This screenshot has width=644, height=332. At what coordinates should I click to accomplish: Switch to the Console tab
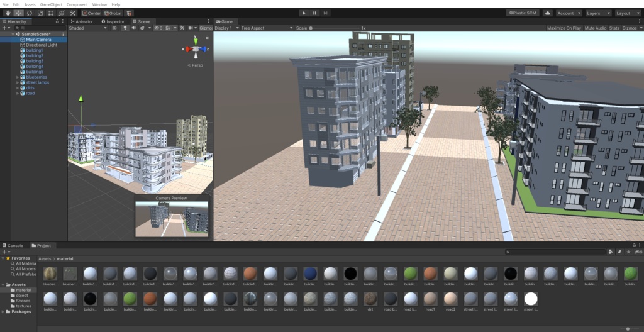13,246
